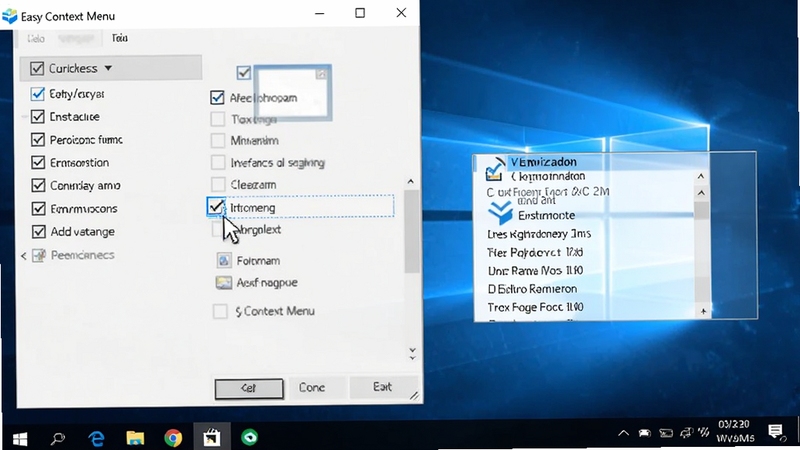Click the dialog list scroll up arrow
Image resolution: width=800 pixels, height=450 pixels.
(x=411, y=182)
